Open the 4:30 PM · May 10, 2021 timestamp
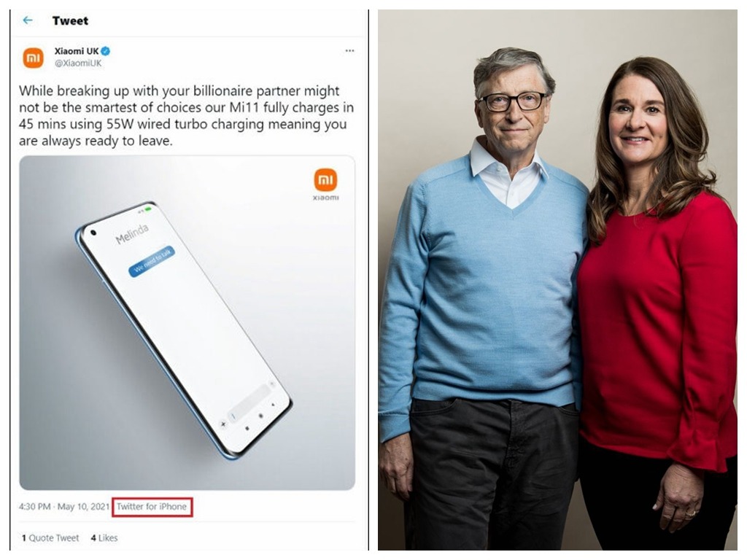Viewport: 747px width, 560px height. (64, 507)
